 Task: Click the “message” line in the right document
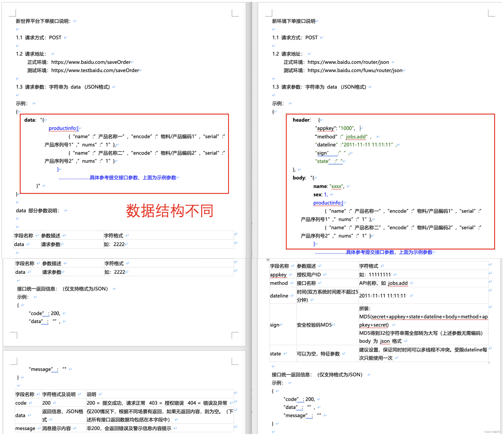pos(302,416)
